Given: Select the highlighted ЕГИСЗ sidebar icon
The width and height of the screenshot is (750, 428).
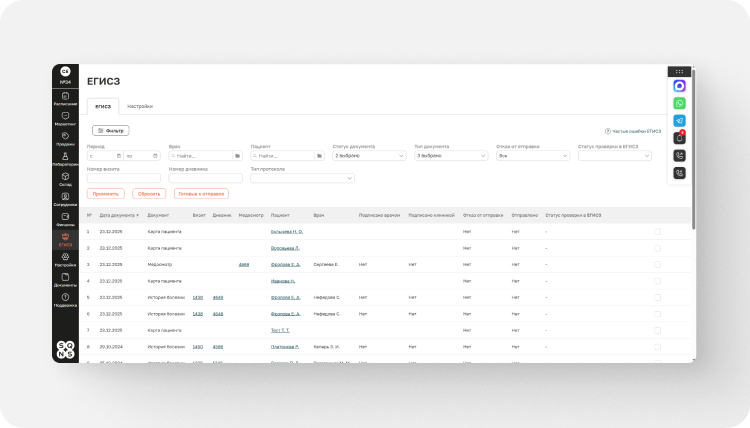Looking at the screenshot, I should point(66,239).
